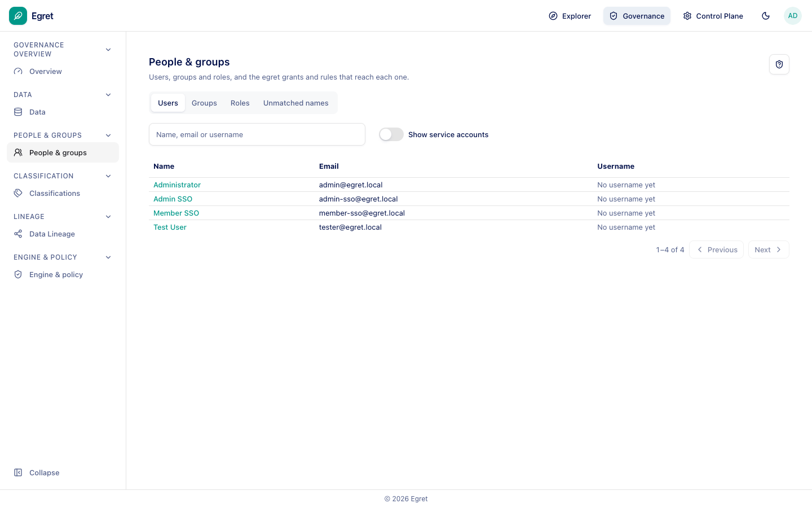This screenshot has width=812, height=508.
Task: Collapse the People & Groups section chevron
Action: [108, 135]
